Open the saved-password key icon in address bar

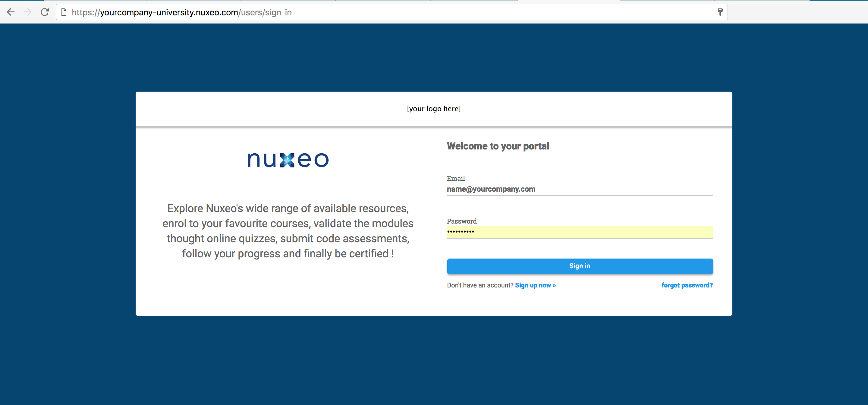pyautogui.click(x=720, y=12)
